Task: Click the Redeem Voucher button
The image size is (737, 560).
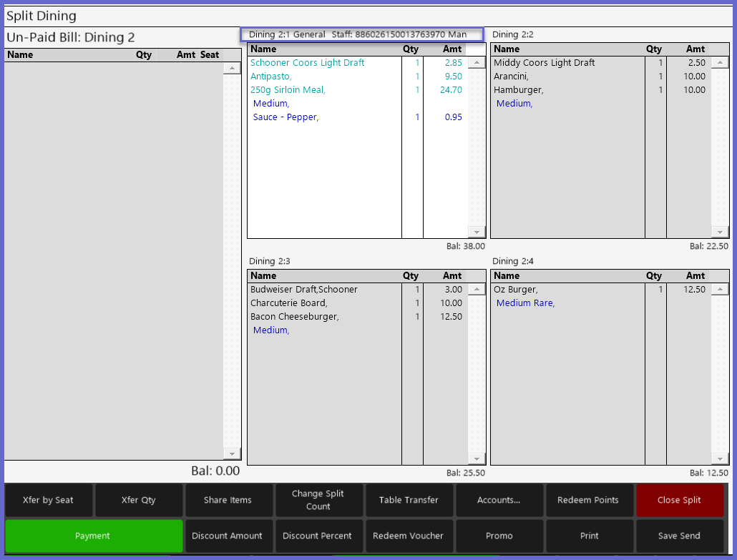Action: pos(409,536)
